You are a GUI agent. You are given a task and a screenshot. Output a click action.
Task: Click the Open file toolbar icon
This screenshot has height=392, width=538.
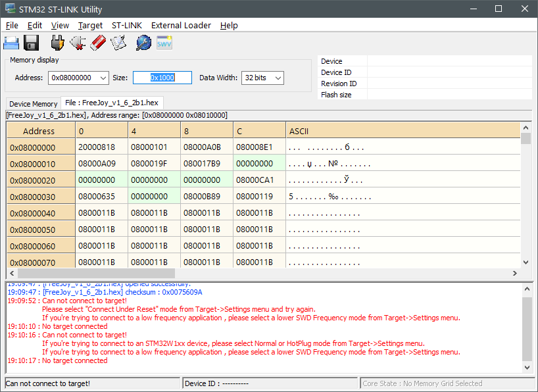tap(11, 43)
